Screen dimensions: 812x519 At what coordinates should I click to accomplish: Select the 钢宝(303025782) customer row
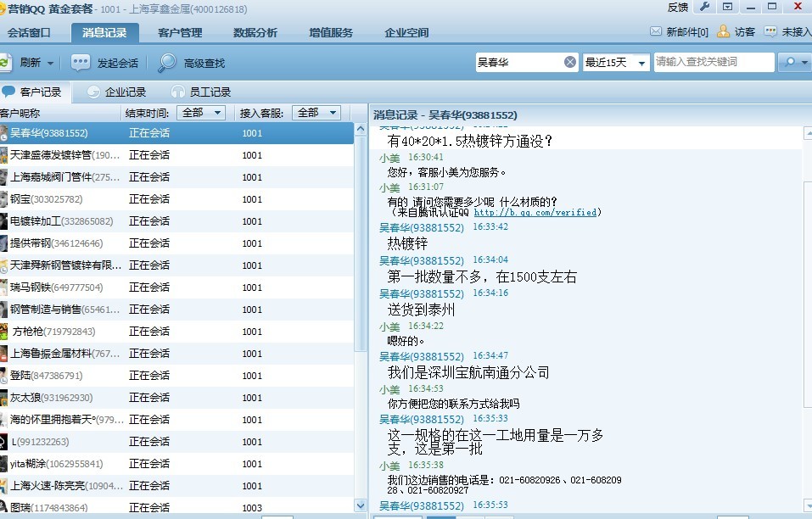pos(176,199)
